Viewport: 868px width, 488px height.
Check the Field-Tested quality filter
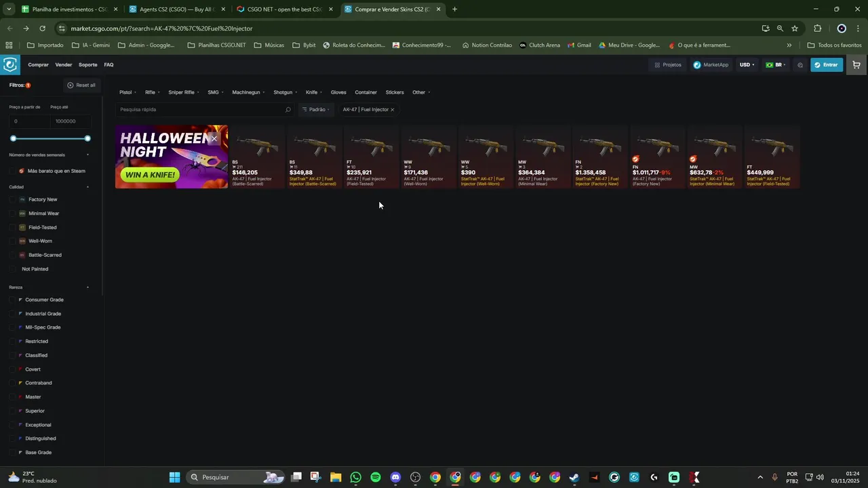tap(12, 228)
